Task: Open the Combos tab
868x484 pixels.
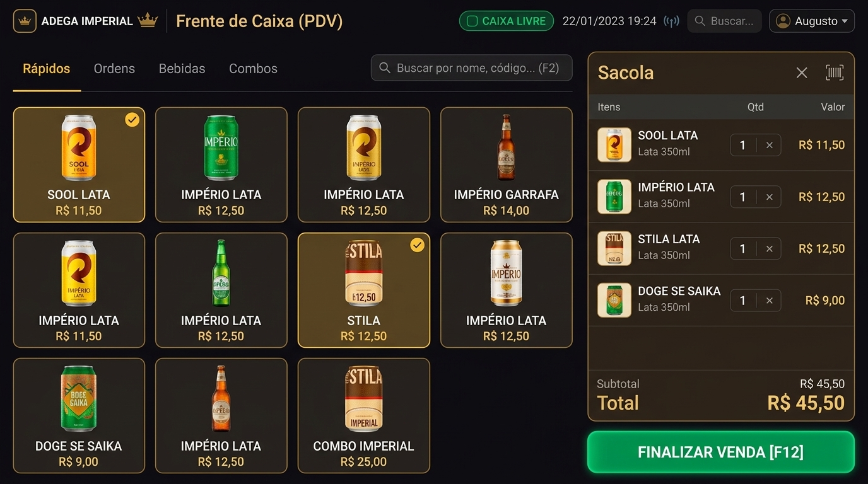Action: click(253, 69)
